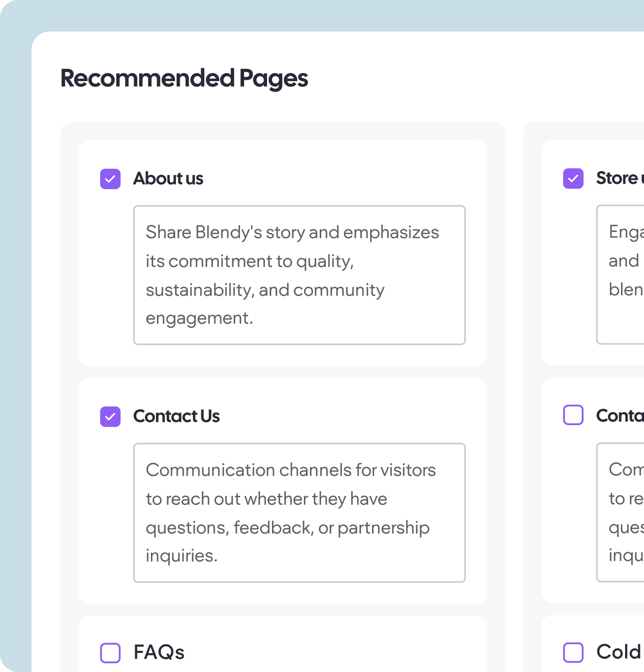Tick the Cold checkbox
The image size is (644, 672).
(x=573, y=652)
